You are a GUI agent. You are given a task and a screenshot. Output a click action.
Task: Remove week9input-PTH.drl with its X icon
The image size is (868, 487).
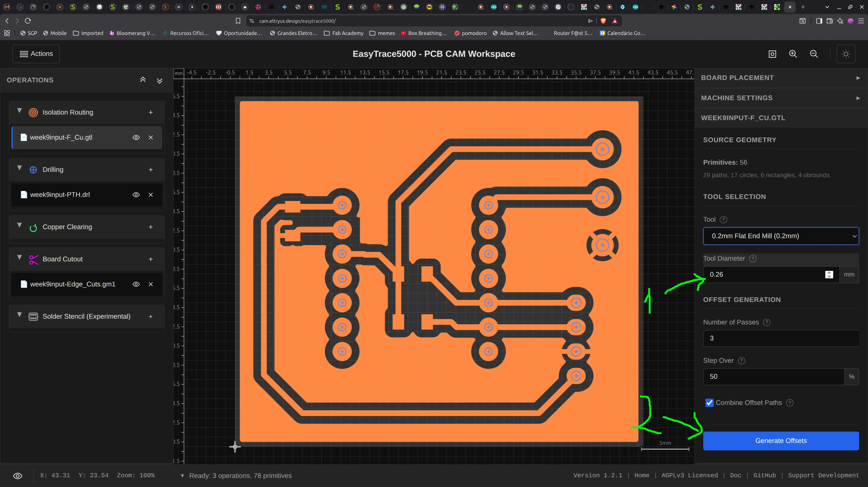point(151,195)
